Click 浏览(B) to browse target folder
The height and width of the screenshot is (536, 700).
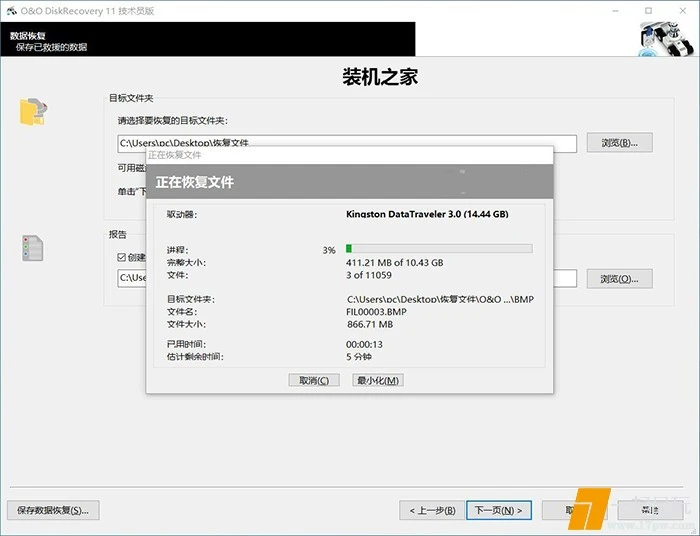[x=619, y=142]
